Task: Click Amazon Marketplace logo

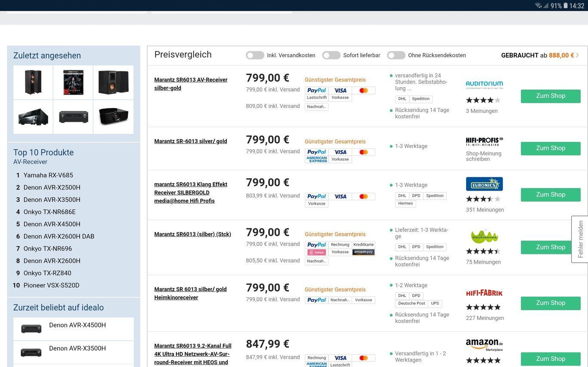Action: [x=484, y=345]
